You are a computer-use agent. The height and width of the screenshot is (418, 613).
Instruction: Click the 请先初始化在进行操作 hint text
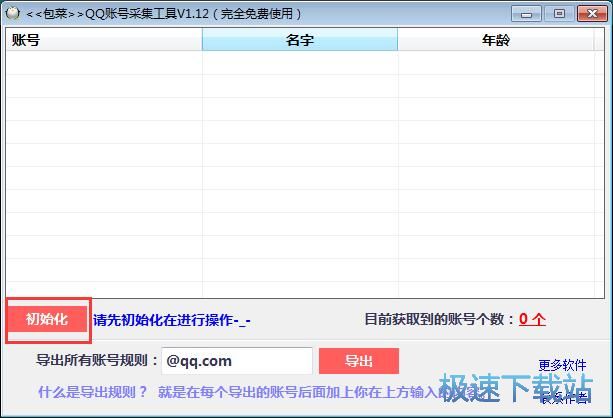pyautogui.click(x=172, y=320)
